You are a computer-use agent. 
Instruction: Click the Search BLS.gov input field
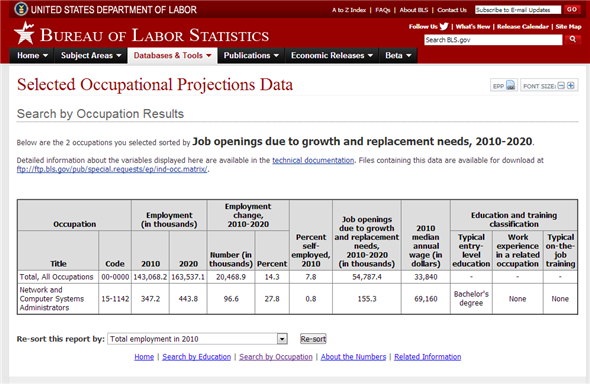(x=493, y=39)
